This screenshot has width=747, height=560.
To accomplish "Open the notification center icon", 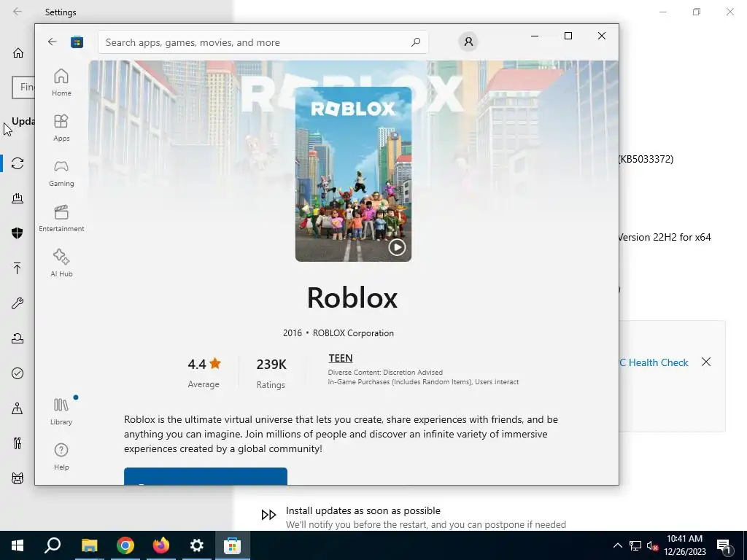I will (724, 545).
